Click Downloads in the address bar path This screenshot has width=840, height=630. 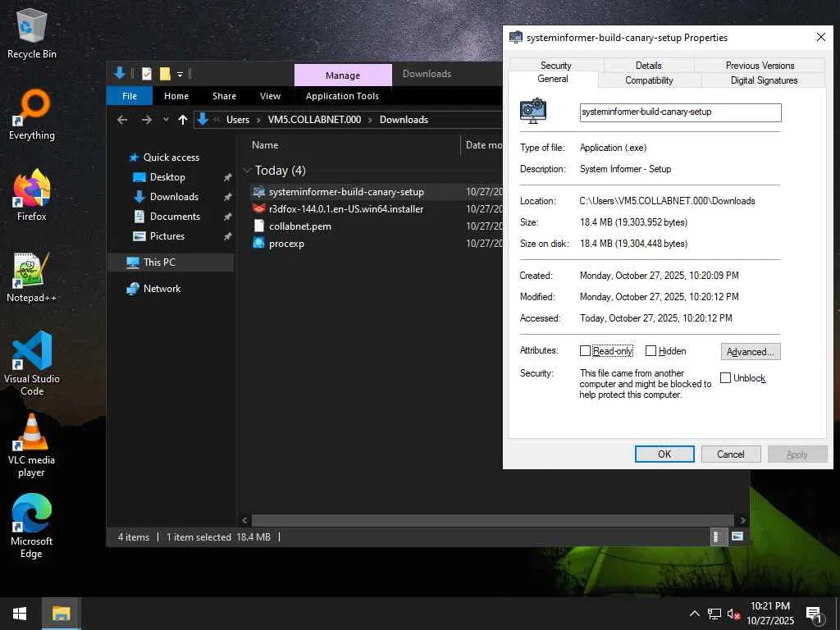(404, 120)
